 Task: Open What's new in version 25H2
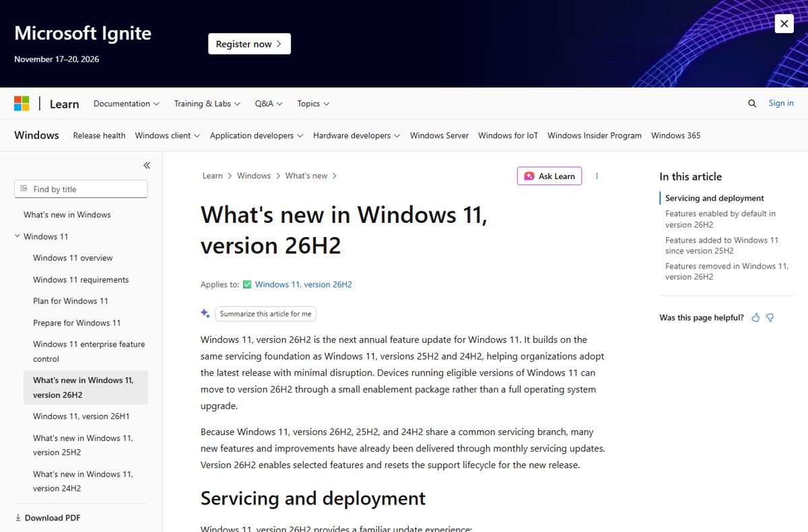click(x=83, y=445)
